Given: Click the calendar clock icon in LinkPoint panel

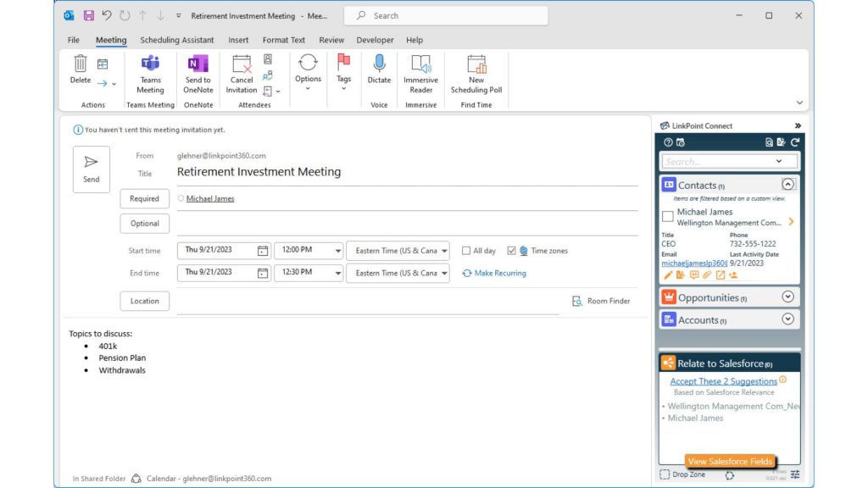Looking at the screenshot, I should click(681, 142).
